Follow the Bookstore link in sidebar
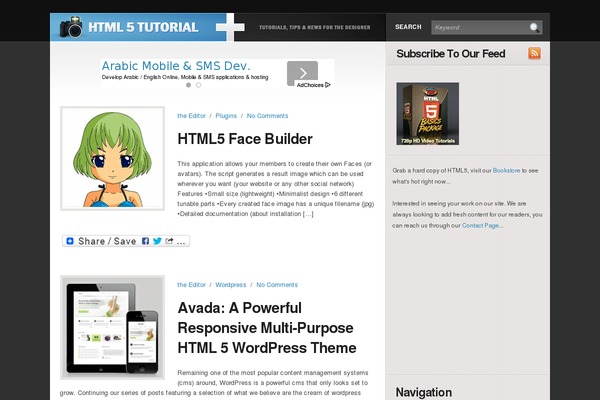This screenshot has width=600, height=400. pos(506,171)
